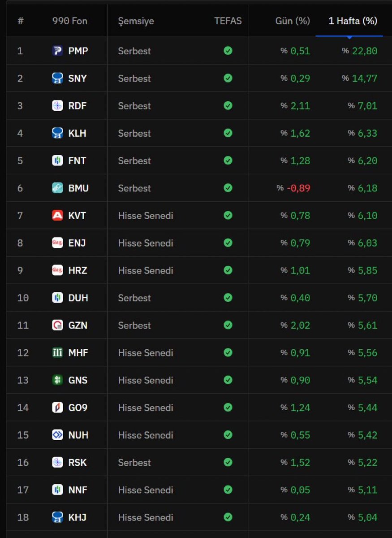Click the PMP fund logo icon
Screen dimensions: 392x538
57,51
